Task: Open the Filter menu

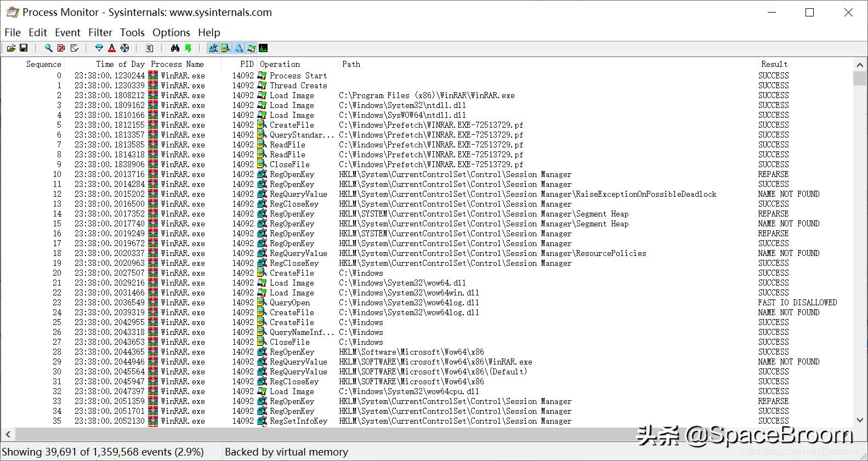Action: click(100, 32)
